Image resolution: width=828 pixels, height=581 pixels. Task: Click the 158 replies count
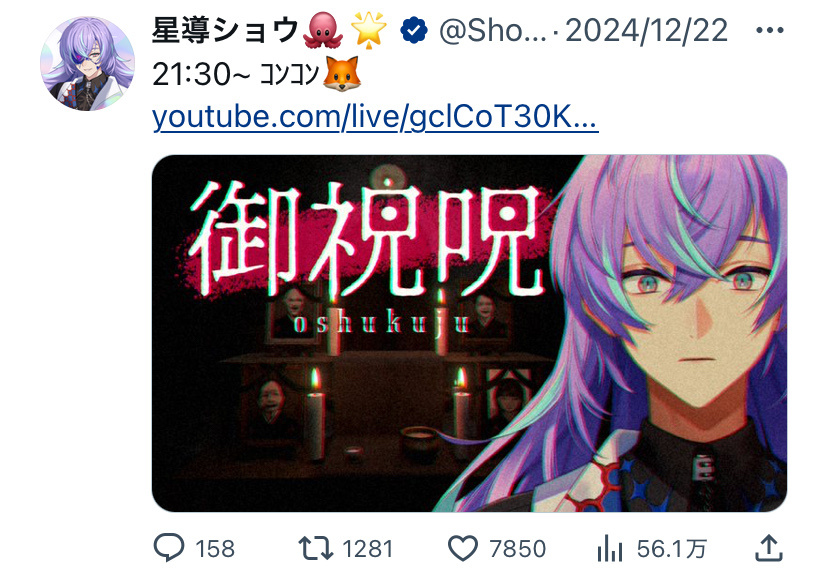coord(215,549)
